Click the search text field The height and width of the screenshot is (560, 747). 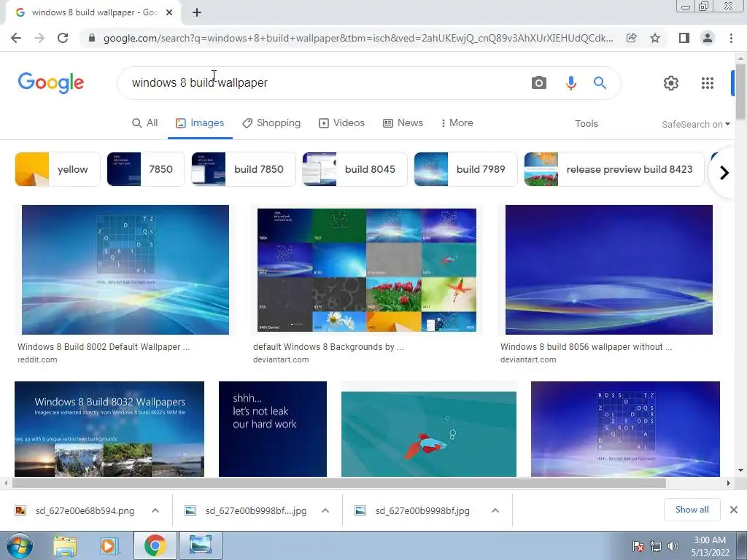click(x=324, y=83)
